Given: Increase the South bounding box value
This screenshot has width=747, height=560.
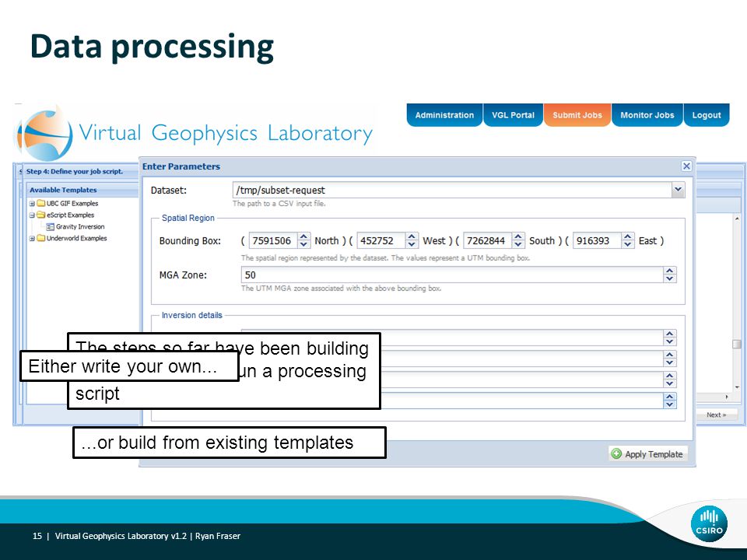Looking at the screenshot, I should click(x=518, y=236).
